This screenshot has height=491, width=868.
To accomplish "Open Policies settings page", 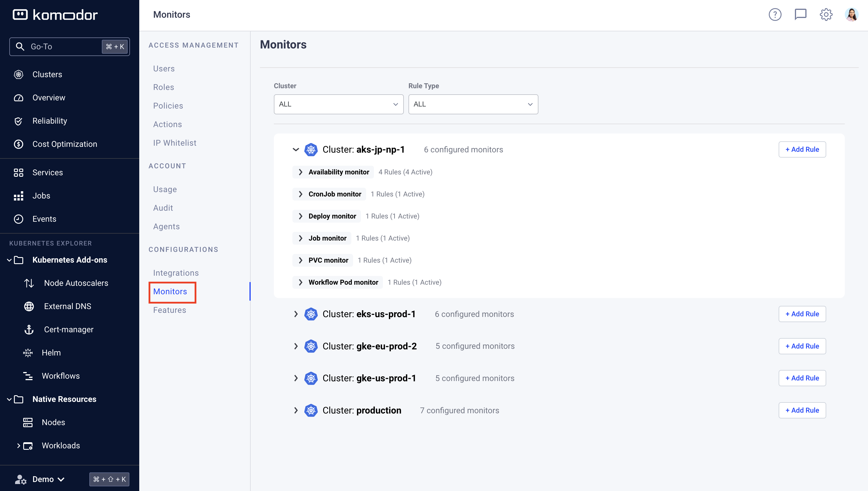I will click(x=168, y=106).
